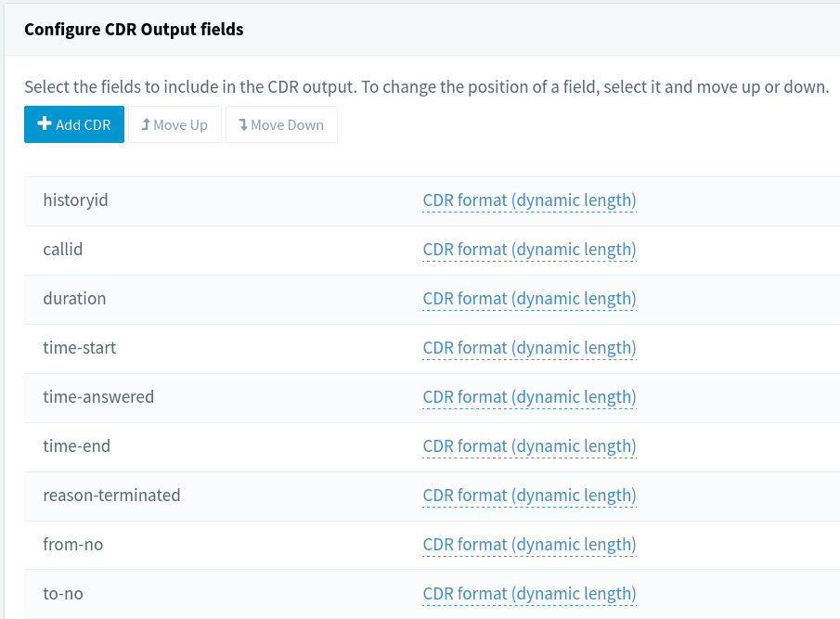Edit CDR format of duration field

pos(529,298)
